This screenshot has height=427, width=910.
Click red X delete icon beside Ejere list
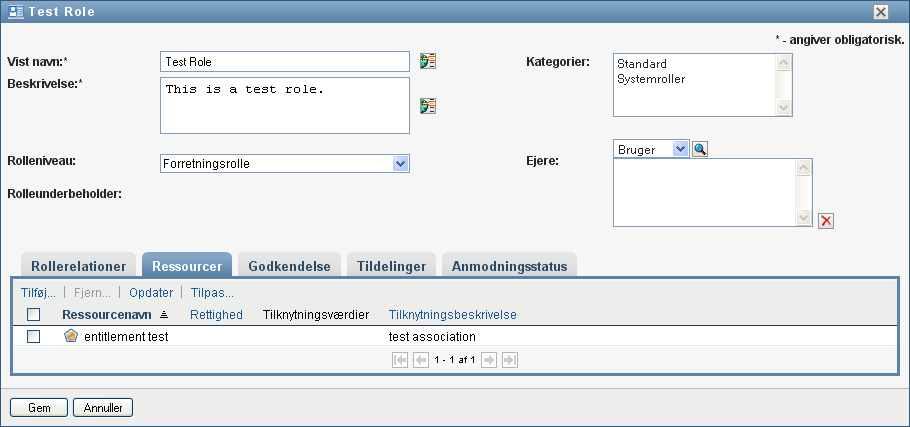(826, 221)
